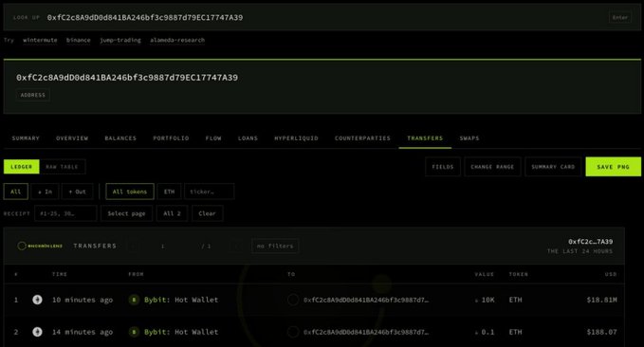The width and height of the screenshot is (644, 347).
Task: Click the TOKEN column header
Action: [518, 274]
